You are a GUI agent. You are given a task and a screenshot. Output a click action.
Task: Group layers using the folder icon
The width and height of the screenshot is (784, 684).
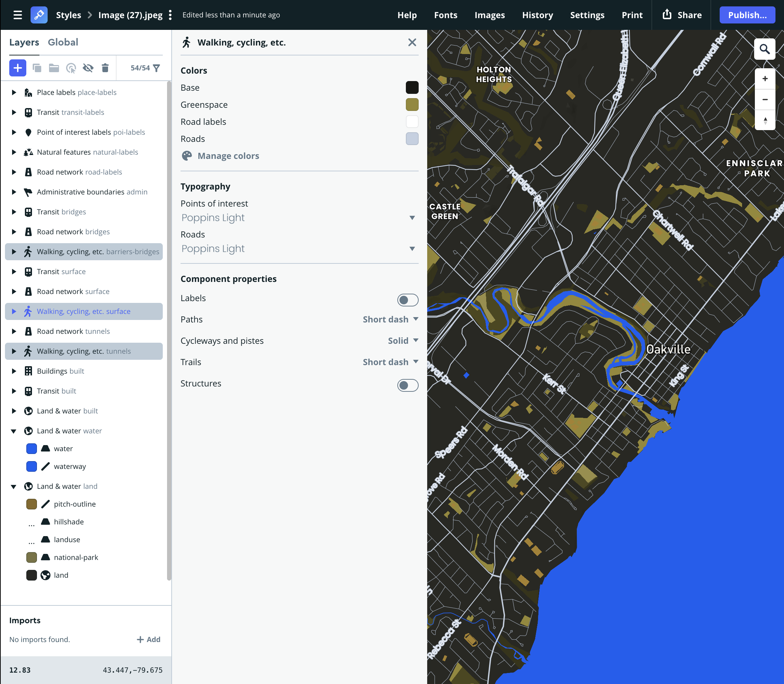click(x=54, y=68)
